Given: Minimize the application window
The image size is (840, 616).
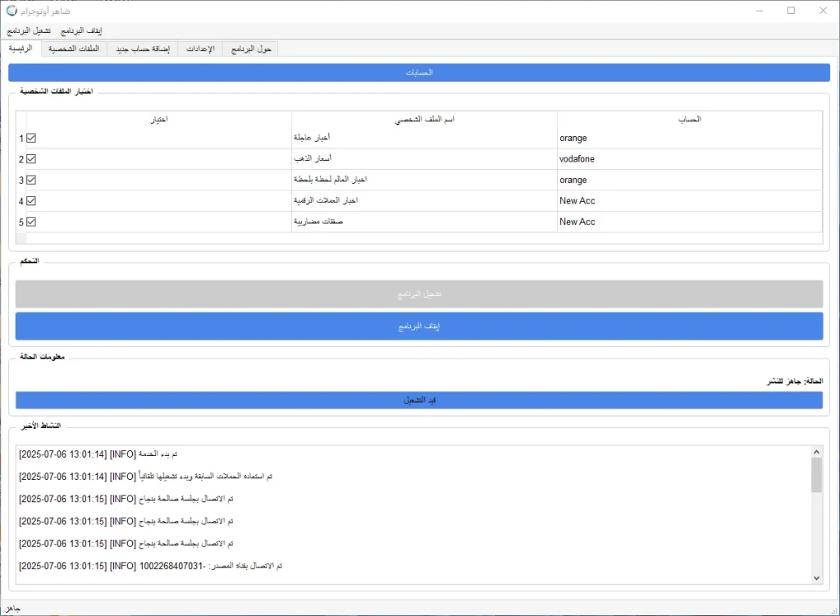Looking at the screenshot, I should click(x=759, y=11).
